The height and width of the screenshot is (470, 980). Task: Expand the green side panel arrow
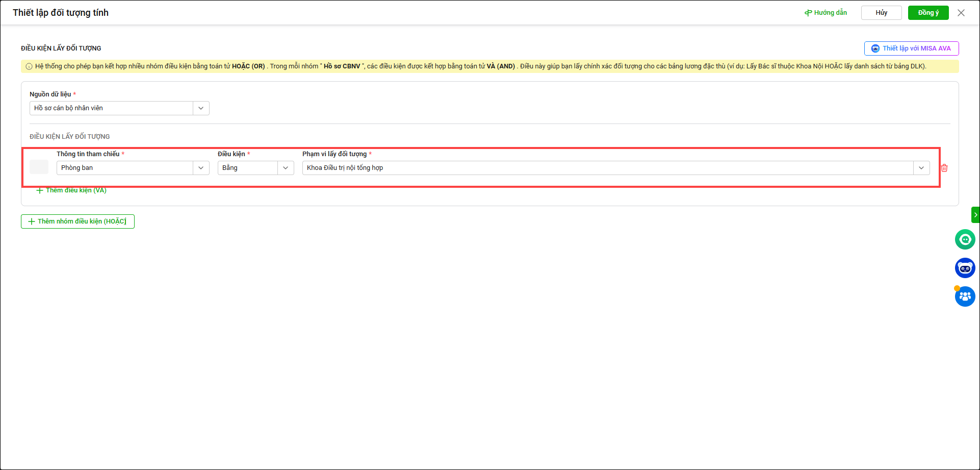click(x=975, y=215)
